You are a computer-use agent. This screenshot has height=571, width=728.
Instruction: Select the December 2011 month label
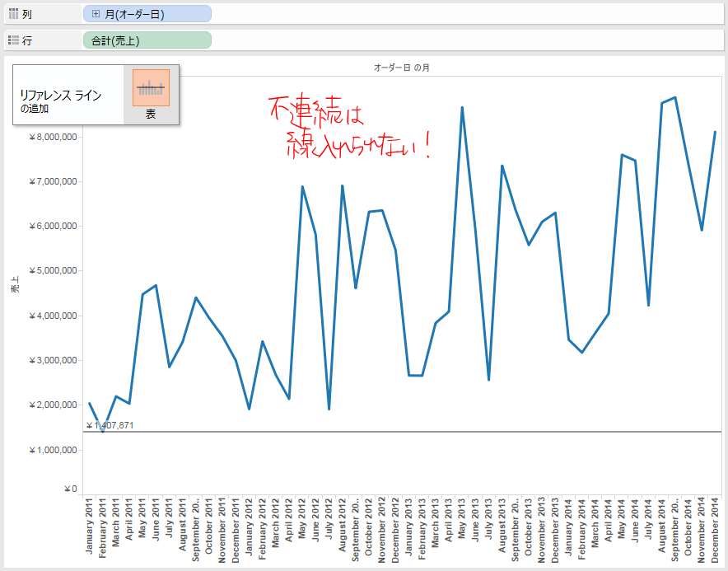[236, 531]
